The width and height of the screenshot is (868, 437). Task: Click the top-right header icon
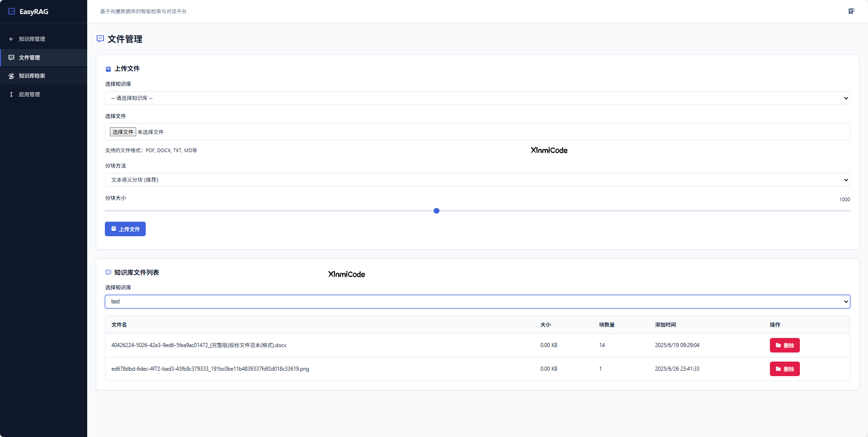pyautogui.click(x=851, y=11)
